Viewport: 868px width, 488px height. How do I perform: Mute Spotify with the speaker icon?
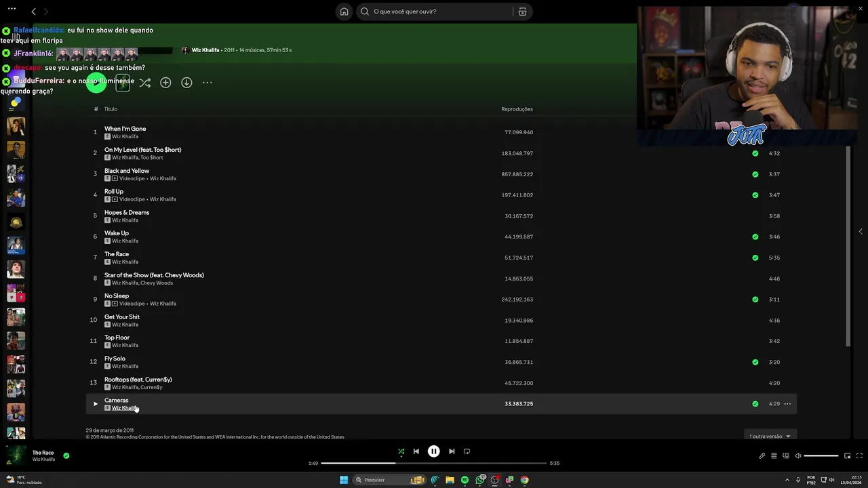click(x=798, y=456)
